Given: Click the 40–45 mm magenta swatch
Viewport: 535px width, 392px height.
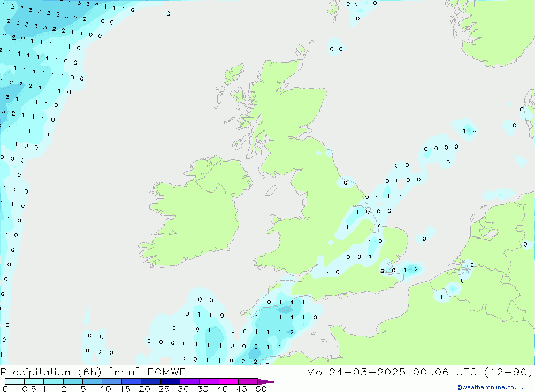Looking at the screenshot, I should click(x=228, y=381).
